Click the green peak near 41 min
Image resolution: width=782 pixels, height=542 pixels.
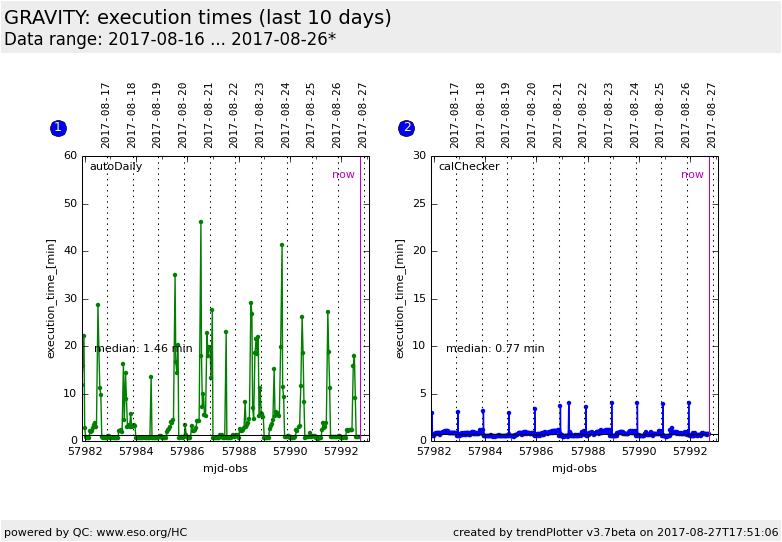(282, 245)
